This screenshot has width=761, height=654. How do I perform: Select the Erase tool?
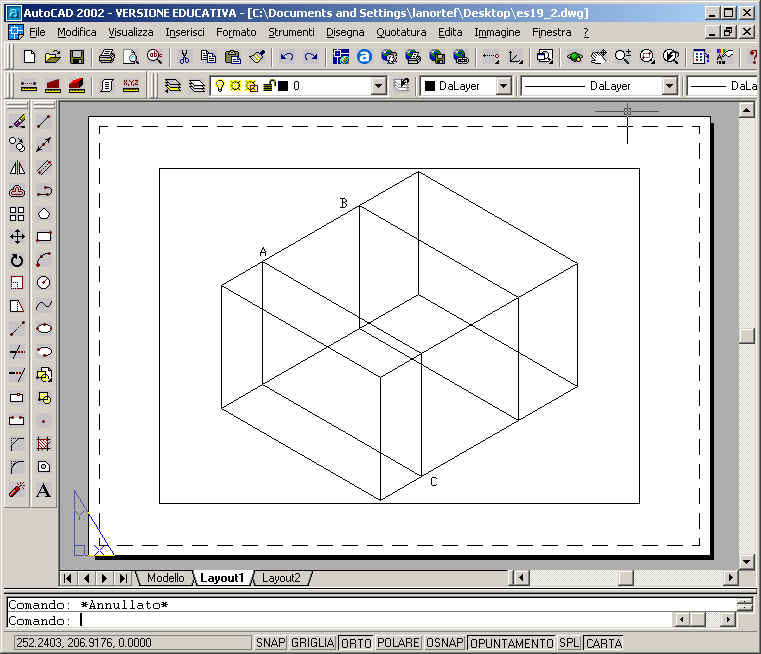17,121
